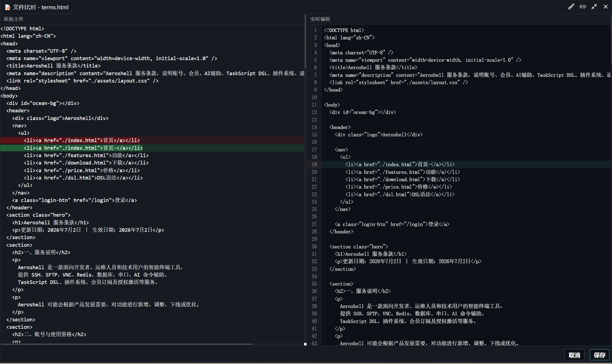This screenshot has width=612, height=364.
Task: Click the brush format icon in title bar
Action: point(571,7)
